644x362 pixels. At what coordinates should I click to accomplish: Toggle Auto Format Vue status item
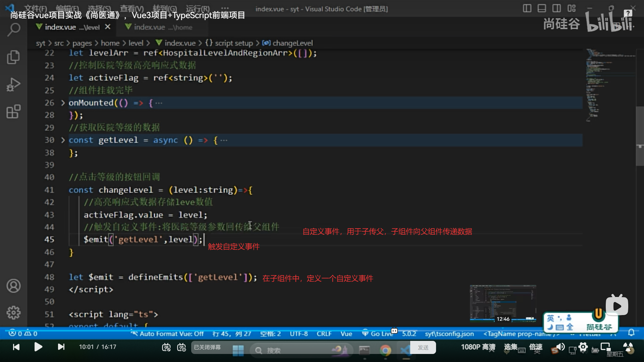click(168, 334)
